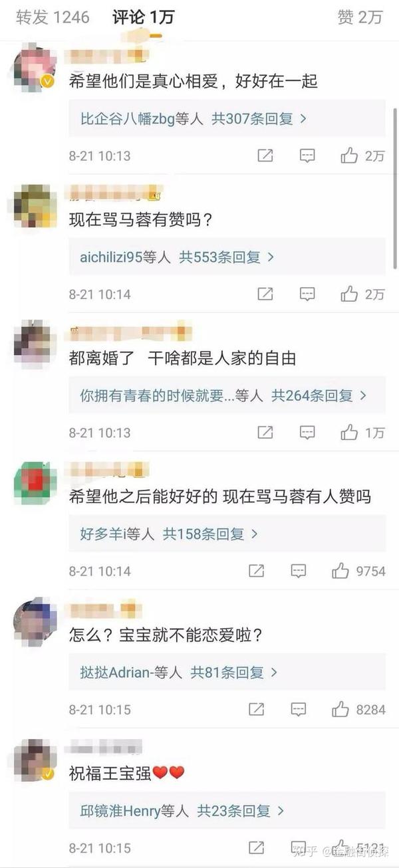399x868 pixels.
Task: Tap reply icon on '怎么？宝宝就不能恋爱啦' comment
Action: tap(299, 709)
